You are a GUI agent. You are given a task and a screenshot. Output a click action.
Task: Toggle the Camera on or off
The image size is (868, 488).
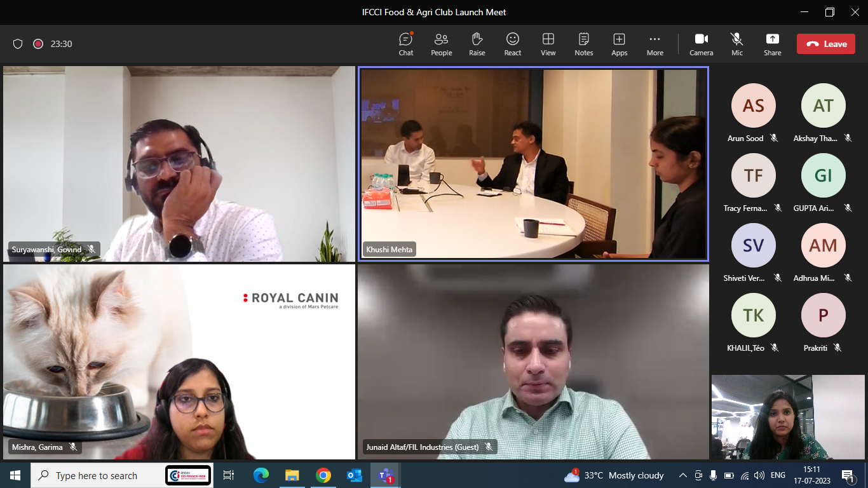[701, 44]
